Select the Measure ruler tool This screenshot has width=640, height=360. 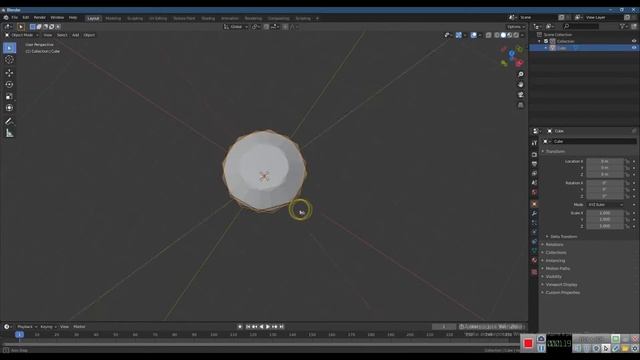pyautogui.click(x=9, y=133)
